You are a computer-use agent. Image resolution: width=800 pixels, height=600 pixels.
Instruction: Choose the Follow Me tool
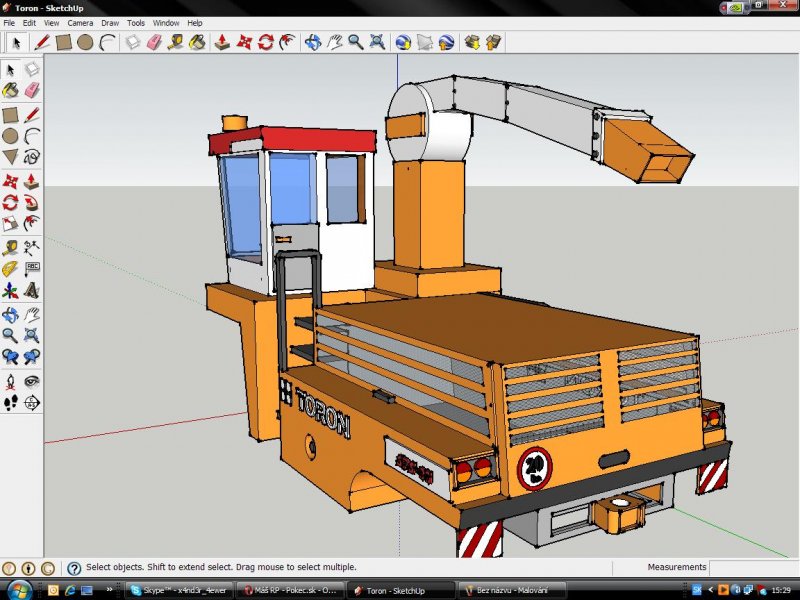pyautogui.click(x=32, y=203)
